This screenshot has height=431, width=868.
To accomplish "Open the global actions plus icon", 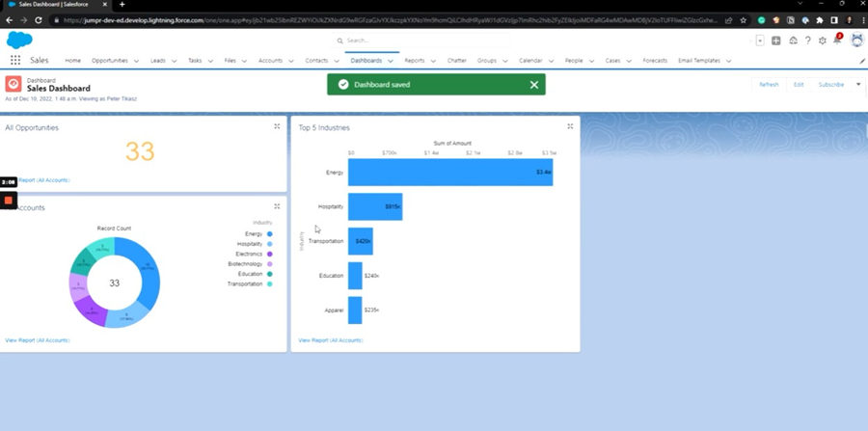I will pyautogui.click(x=776, y=40).
